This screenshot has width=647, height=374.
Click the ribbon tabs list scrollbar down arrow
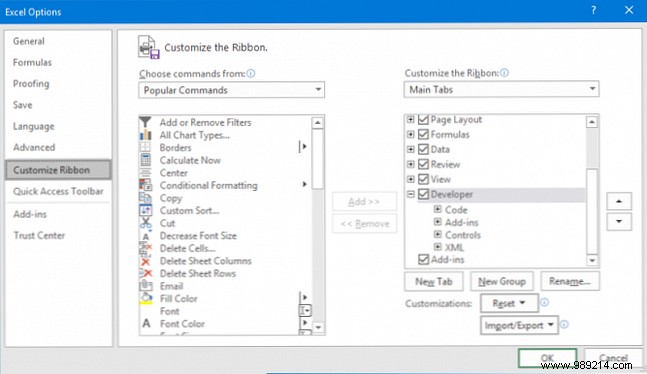(x=592, y=260)
